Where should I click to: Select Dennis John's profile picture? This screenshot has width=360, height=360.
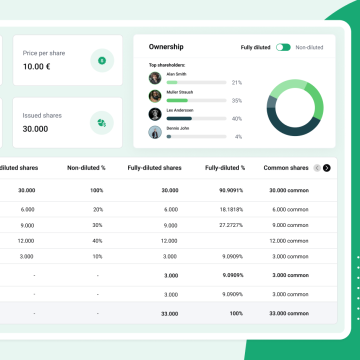pos(155,132)
